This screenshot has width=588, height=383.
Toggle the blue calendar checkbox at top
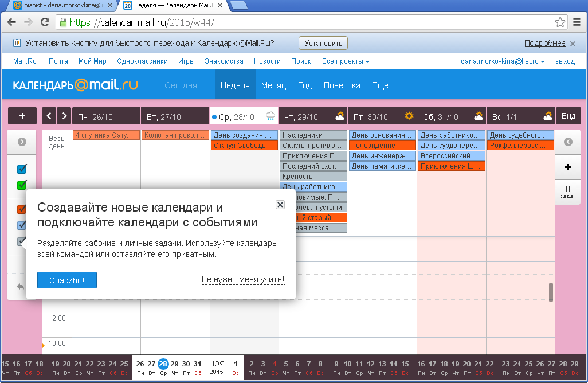(22, 169)
